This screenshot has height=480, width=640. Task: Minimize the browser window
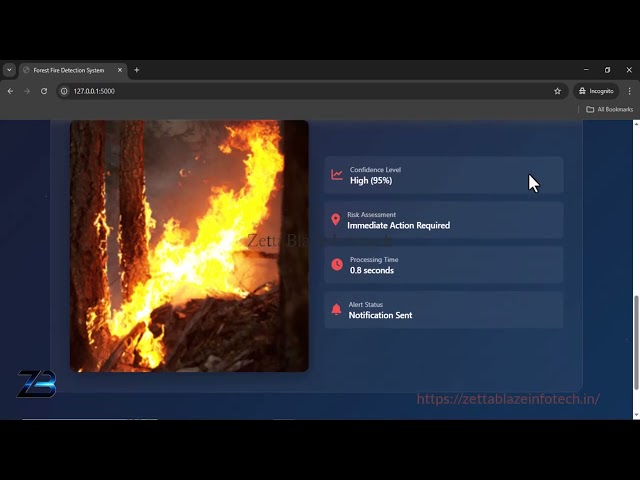point(586,70)
